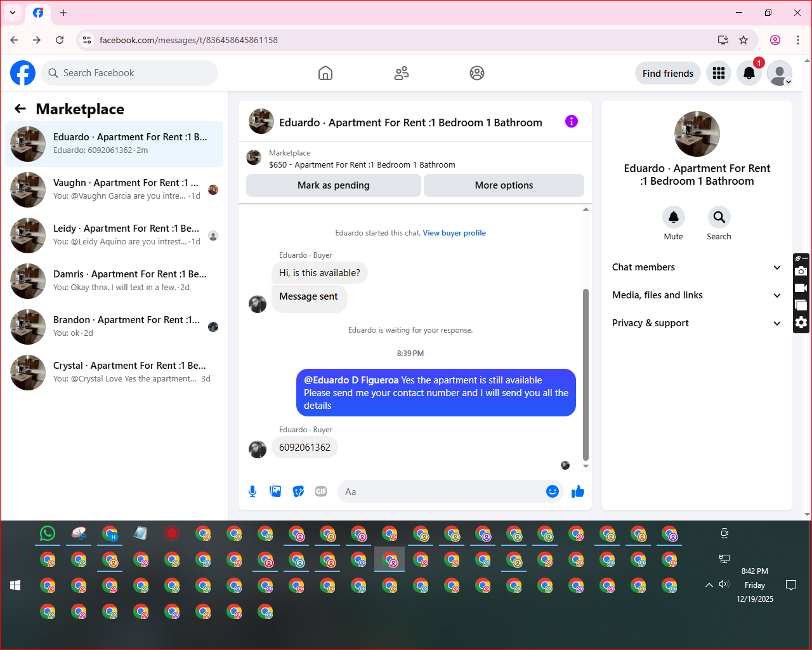The height and width of the screenshot is (650, 812).
Task: Open the Groups icon in top navigation
Action: coord(477,73)
